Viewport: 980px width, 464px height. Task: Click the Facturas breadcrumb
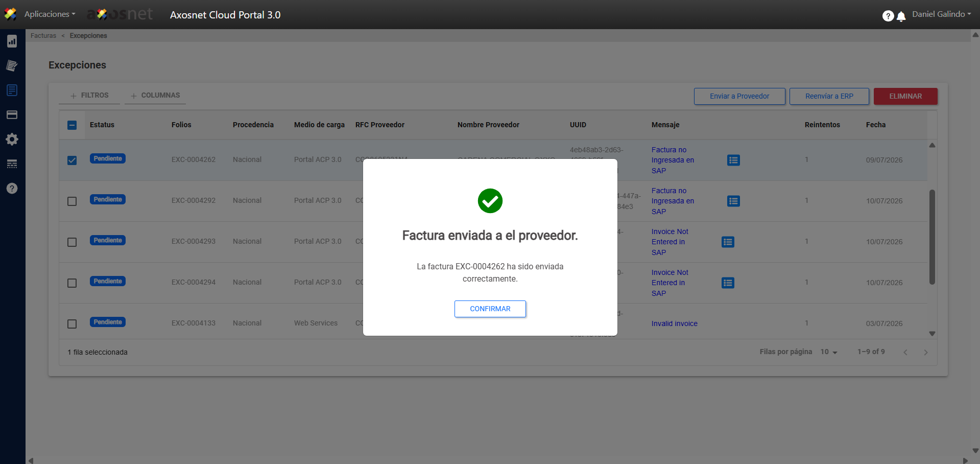43,36
